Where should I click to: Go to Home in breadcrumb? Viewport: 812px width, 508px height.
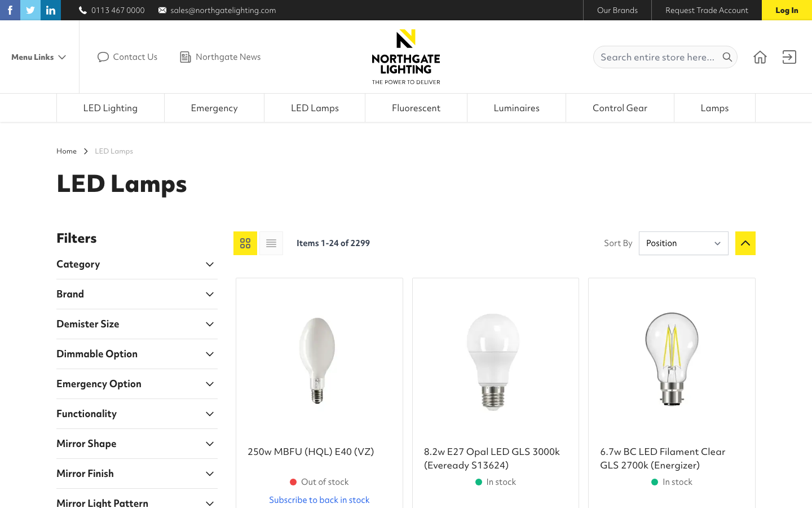[x=67, y=151]
